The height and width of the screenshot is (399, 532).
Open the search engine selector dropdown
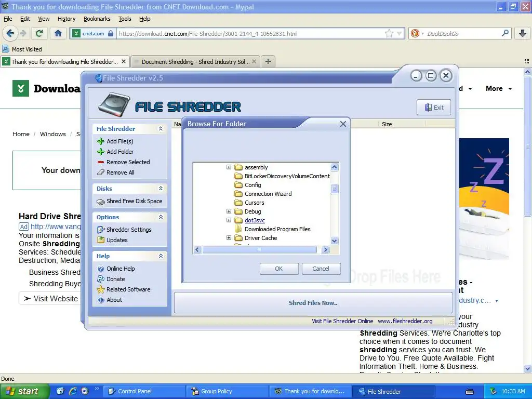(422, 34)
